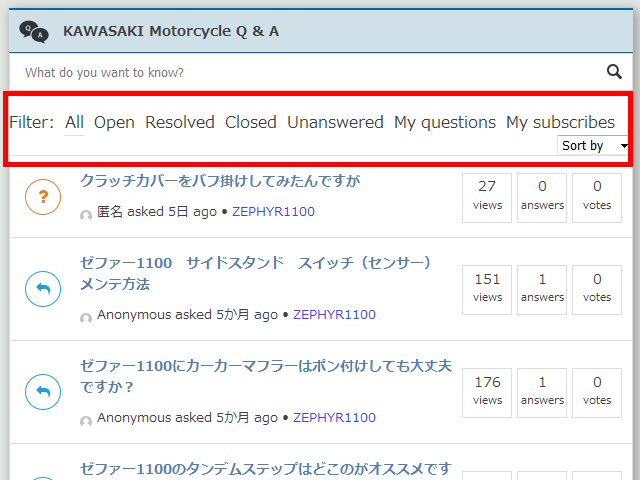Select the My subscribes filter
The height and width of the screenshot is (480, 640).
click(x=560, y=122)
